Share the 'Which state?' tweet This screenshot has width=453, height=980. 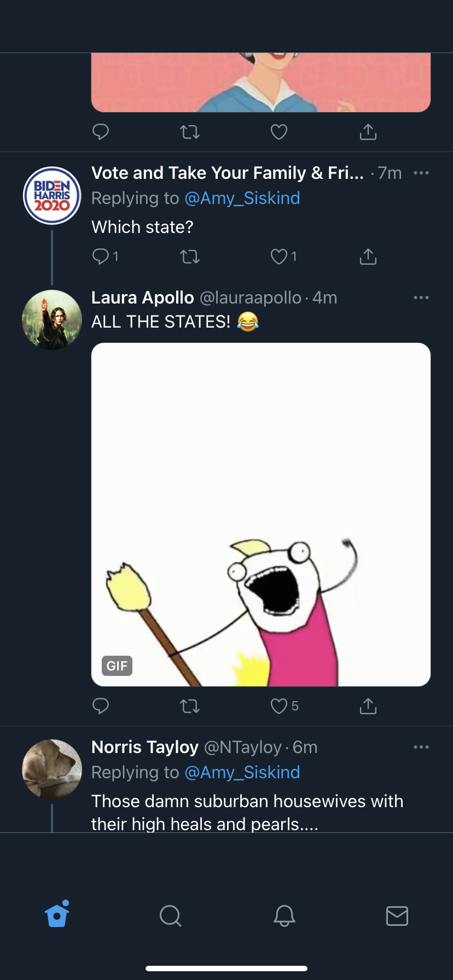(368, 256)
